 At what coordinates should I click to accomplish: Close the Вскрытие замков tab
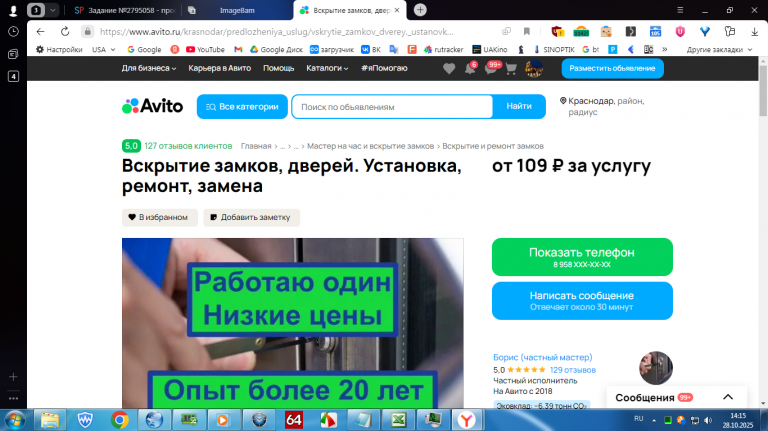[x=397, y=10]
